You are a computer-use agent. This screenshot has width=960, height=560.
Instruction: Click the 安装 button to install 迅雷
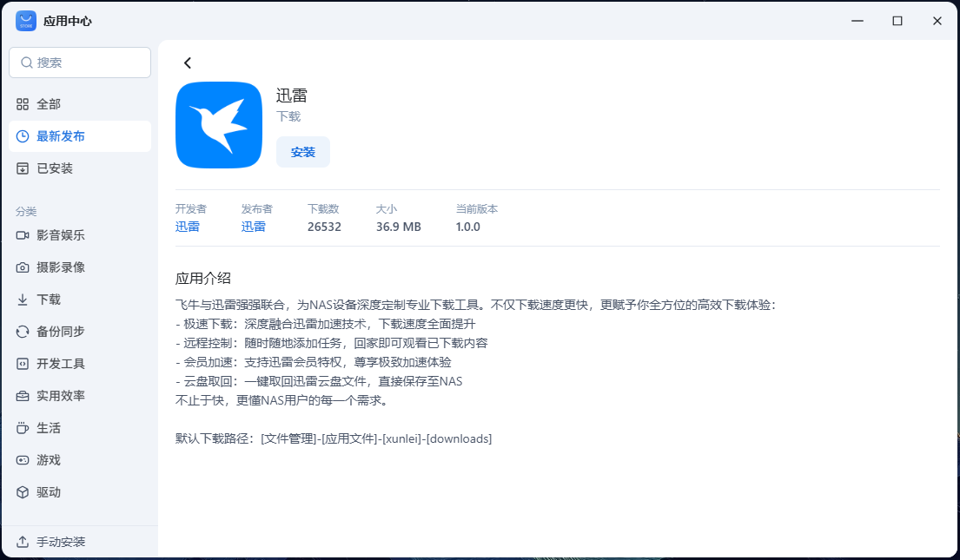302,151
